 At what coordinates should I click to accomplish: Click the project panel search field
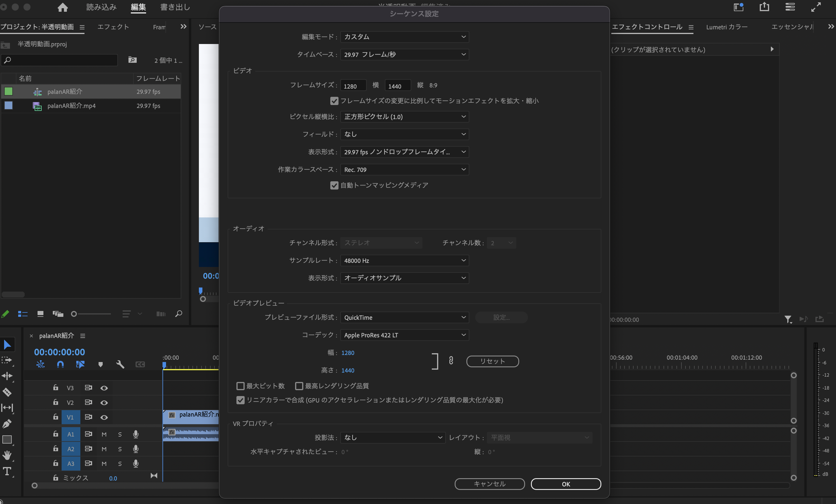coord(59,60)
